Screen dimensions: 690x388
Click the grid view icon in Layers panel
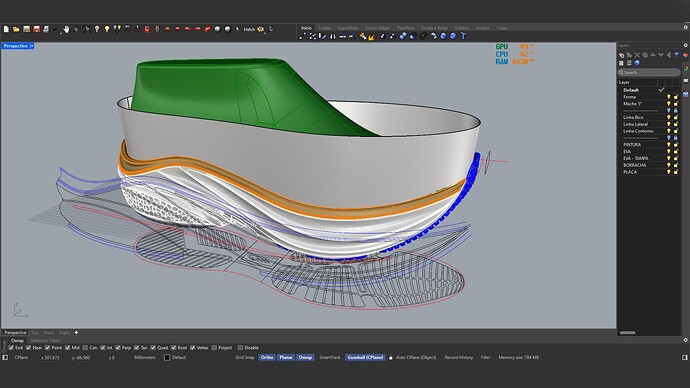[621, 63]
